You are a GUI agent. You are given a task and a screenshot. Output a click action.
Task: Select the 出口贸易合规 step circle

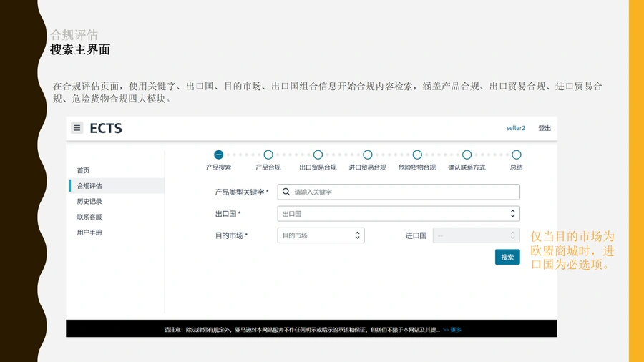pyautogui.click(x=318, y=155)
